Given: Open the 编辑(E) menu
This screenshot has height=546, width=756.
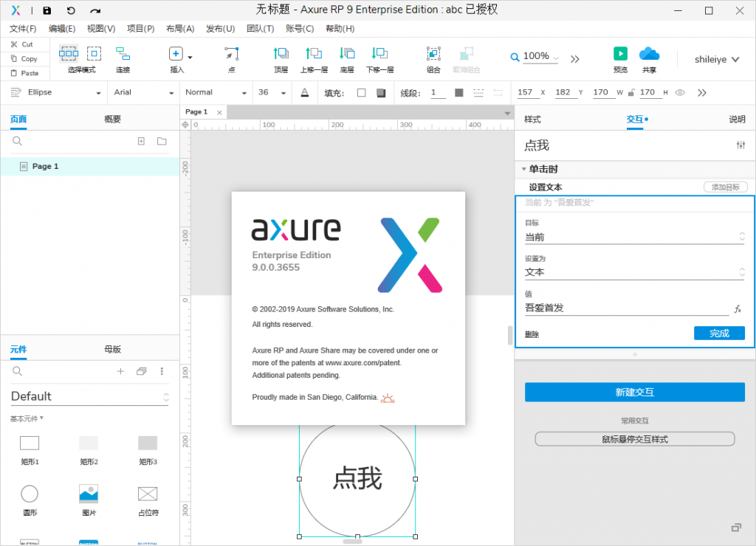Looking at the screenshot, I should pos(62,29).
